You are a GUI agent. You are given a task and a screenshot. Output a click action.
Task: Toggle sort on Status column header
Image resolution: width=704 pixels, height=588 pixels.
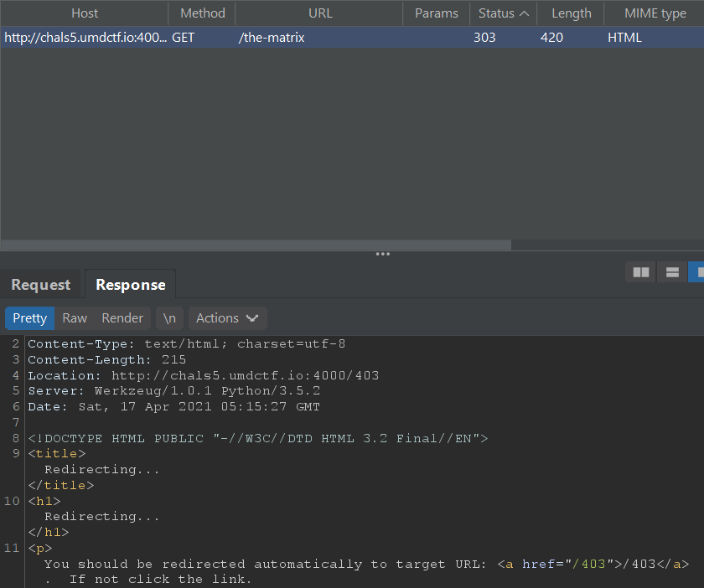[504, 13]
